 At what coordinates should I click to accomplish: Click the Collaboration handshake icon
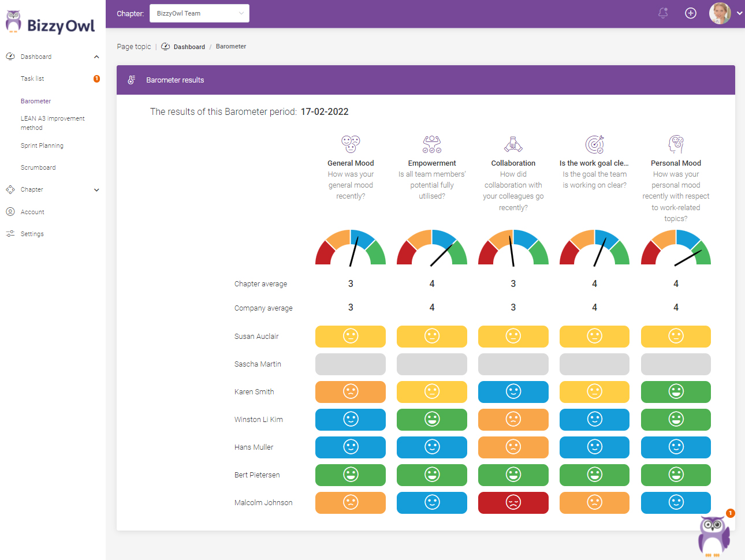(x=513, y=144)
